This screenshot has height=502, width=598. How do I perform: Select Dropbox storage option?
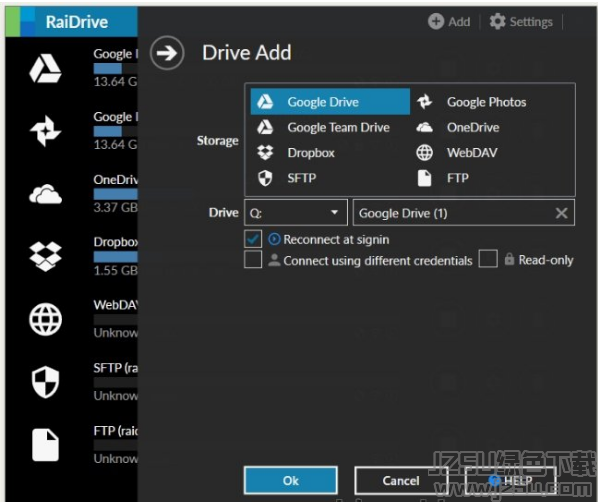[330, 153]
